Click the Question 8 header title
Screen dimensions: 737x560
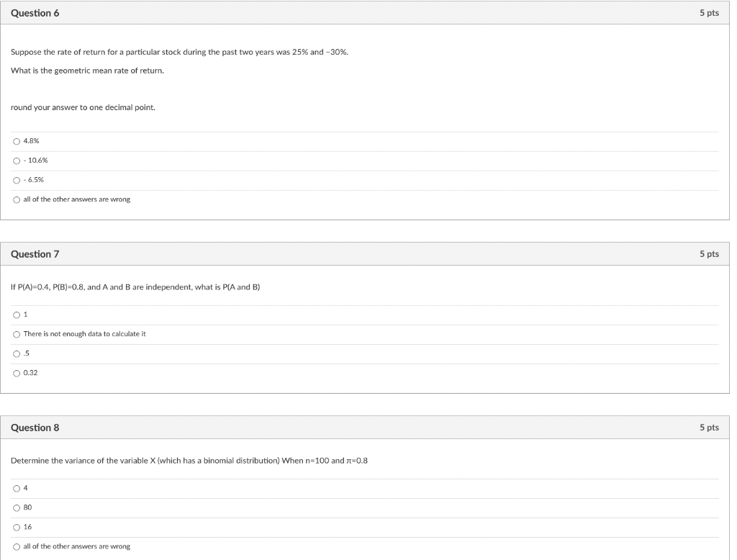point(35,428)
